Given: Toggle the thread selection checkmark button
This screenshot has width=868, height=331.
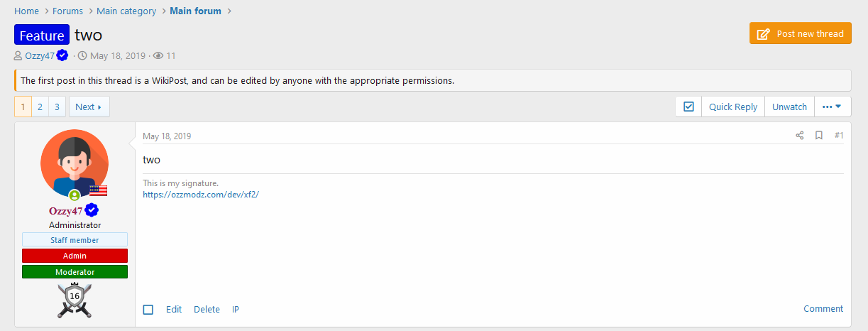Looking at the screenshot, I should 688,107.
